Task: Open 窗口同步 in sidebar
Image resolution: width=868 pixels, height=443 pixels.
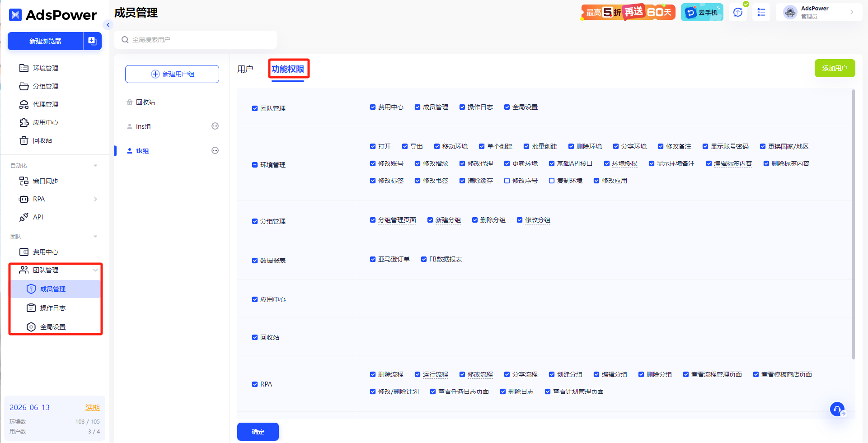Action: point(45,181)
